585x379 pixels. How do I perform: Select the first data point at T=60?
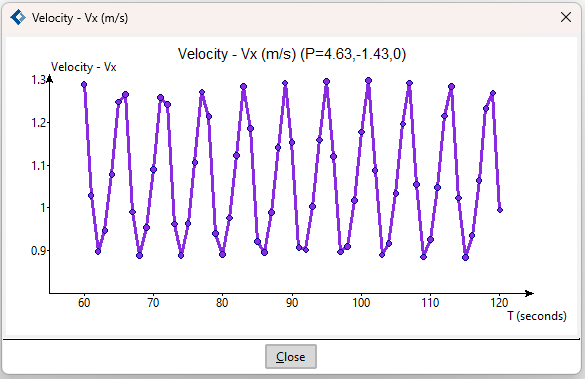point(84,85)
